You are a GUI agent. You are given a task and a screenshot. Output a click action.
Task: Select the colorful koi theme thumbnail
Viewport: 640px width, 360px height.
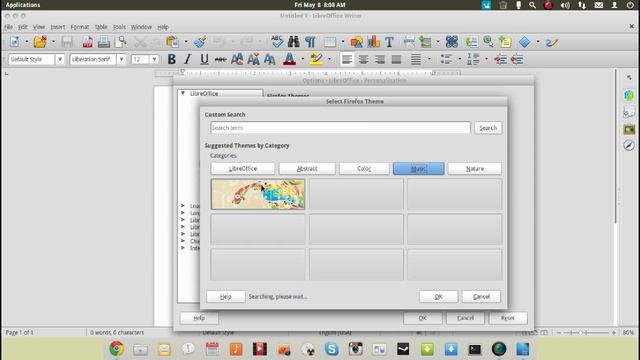[258, 194]
